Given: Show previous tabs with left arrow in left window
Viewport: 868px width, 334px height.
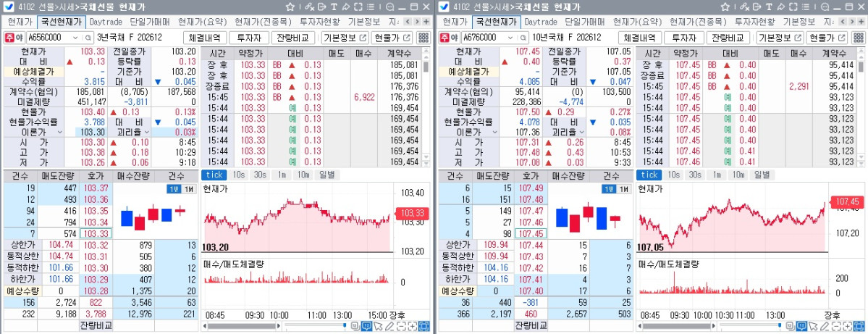Looking at the screenshot, I should 408,22.
